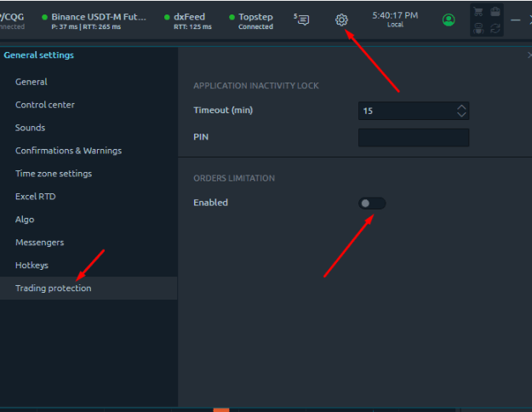Click the Timeout (min) input field

tap(414, 111)
